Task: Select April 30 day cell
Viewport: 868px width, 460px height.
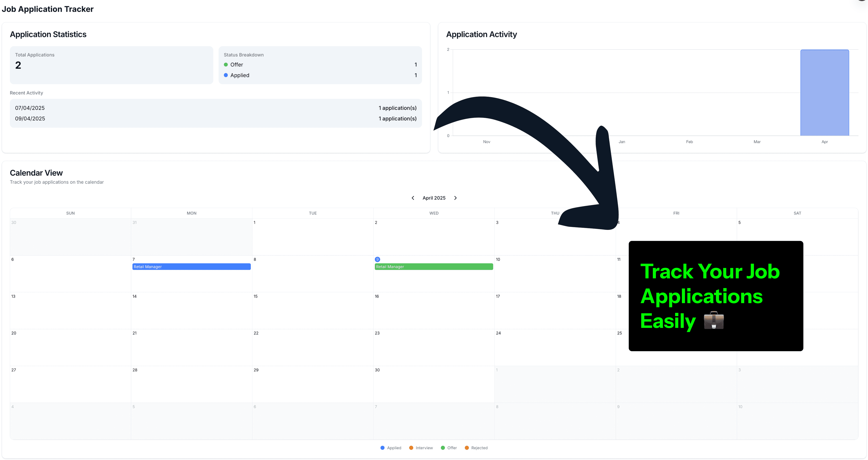Action: pyautogui.click(x=434, y=384)
